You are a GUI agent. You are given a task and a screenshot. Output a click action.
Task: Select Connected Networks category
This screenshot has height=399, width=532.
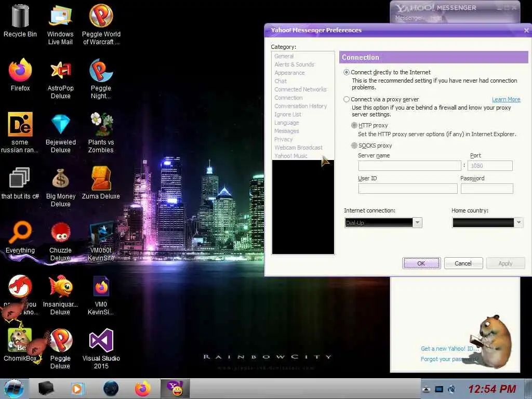pyautogui.click(x=300, y=89)
